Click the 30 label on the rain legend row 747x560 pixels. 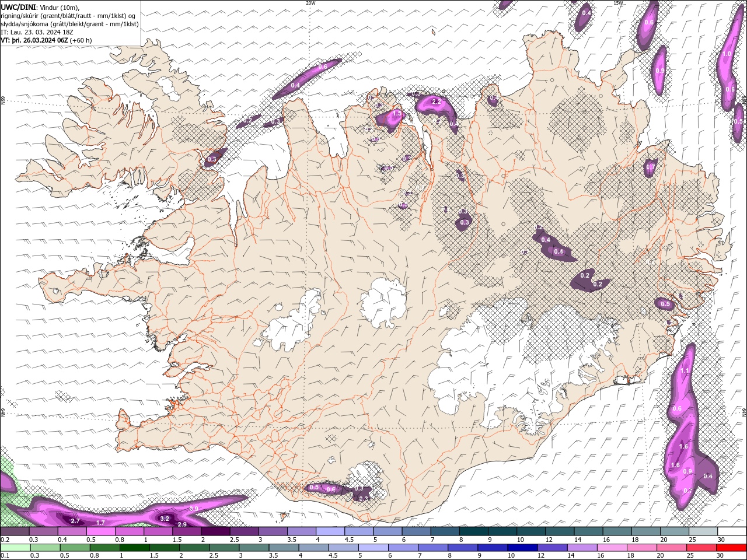tap(721, 555)
